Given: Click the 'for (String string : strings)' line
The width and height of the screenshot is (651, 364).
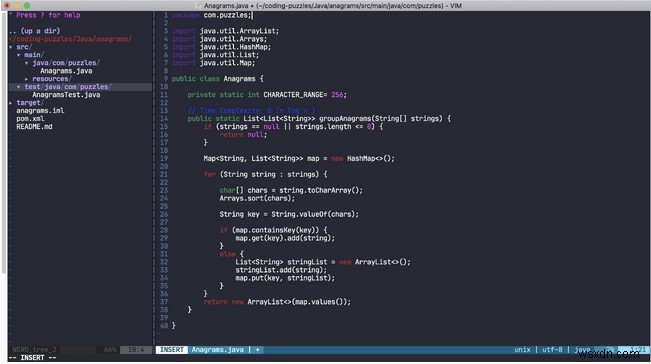Looking at the screenshot, I should 265,174.
